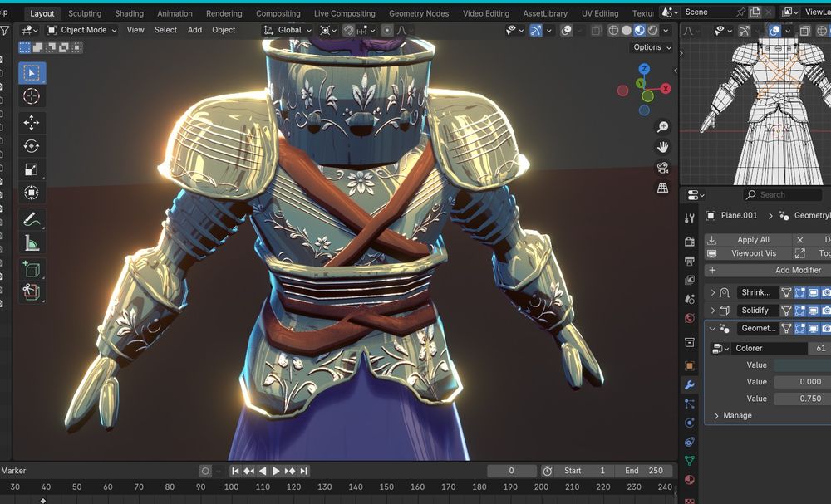
Task: Select the Add Cube tool
Action: (32, 269)
